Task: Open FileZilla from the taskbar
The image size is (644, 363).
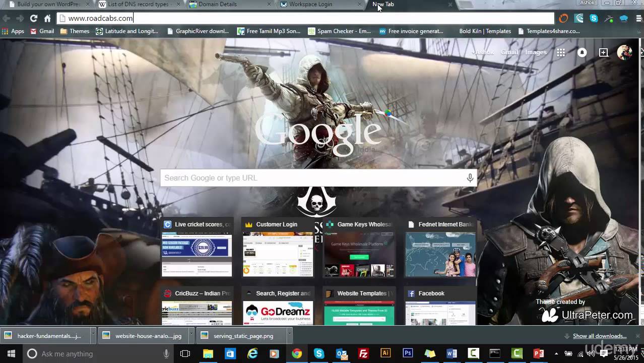Action: click(x=363, y=354)
